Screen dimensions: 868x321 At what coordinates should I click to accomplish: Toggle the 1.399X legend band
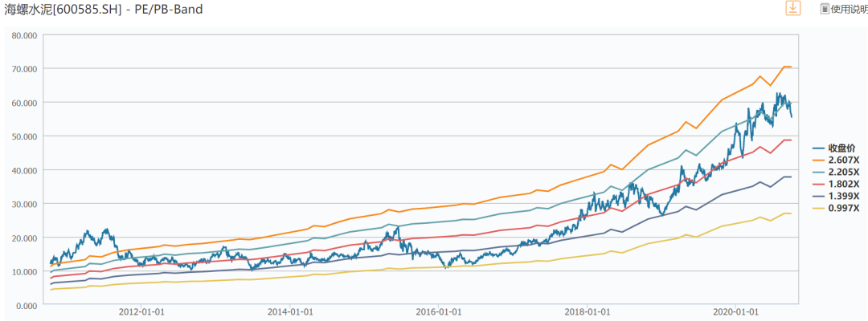[x=835, y=196]
